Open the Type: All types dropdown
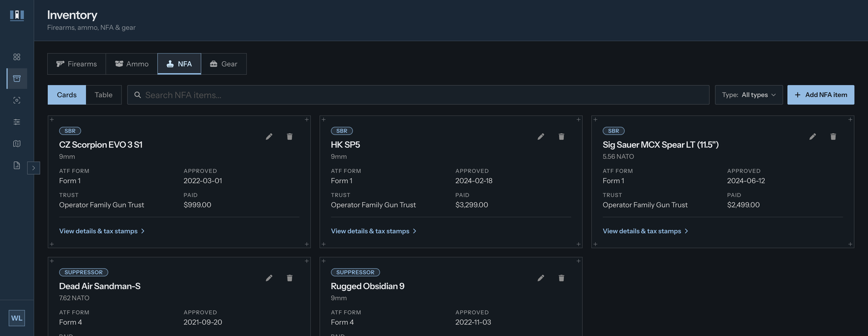Image resolution: width=868 pixels, height=336 pixels. click(749, 95)
